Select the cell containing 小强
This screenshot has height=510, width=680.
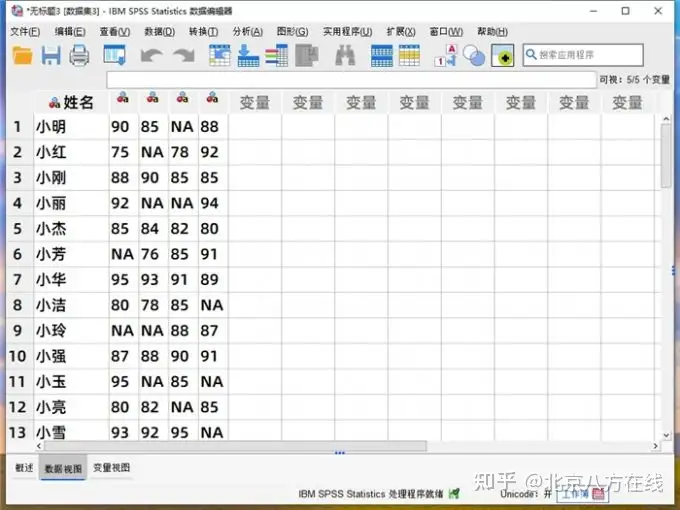tap(72, 356)
